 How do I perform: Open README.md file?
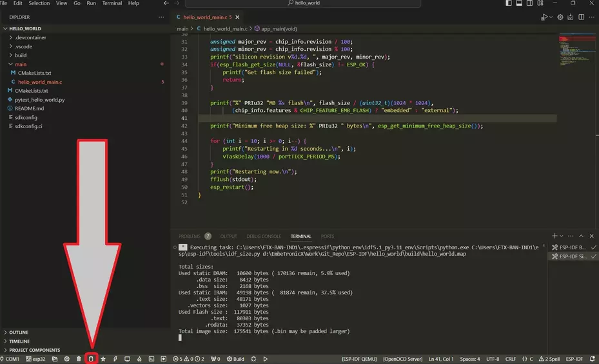pyautogui.click(x=29, y=108)
